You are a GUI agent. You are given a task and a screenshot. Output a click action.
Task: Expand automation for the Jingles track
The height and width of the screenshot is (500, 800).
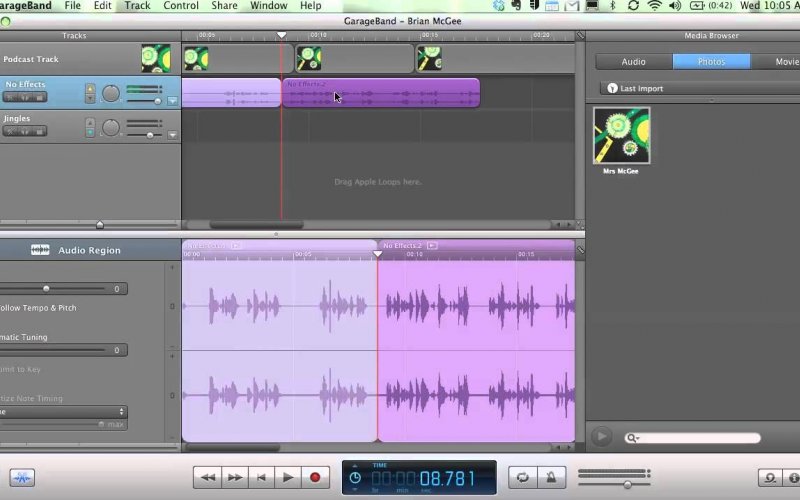[172, 135]
